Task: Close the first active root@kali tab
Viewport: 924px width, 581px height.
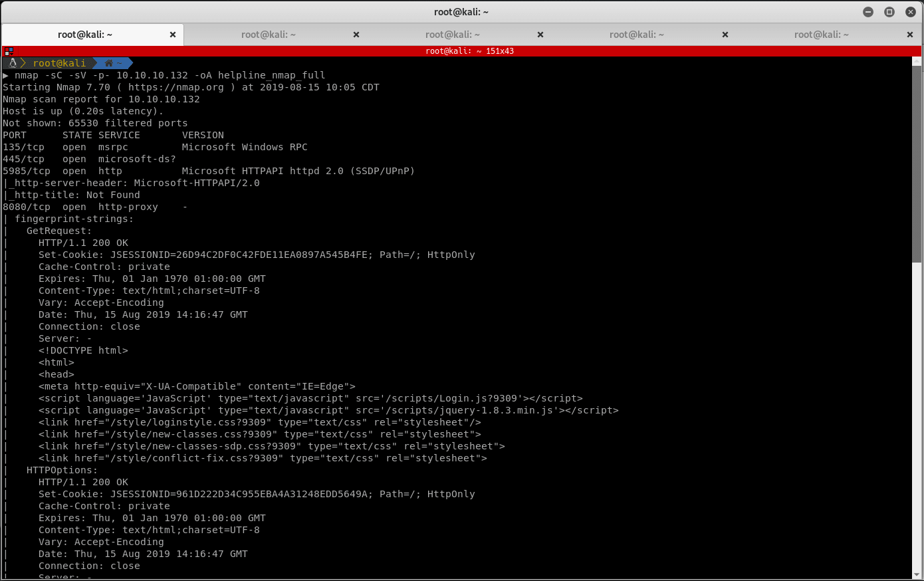Action: [x=173, y=35]
